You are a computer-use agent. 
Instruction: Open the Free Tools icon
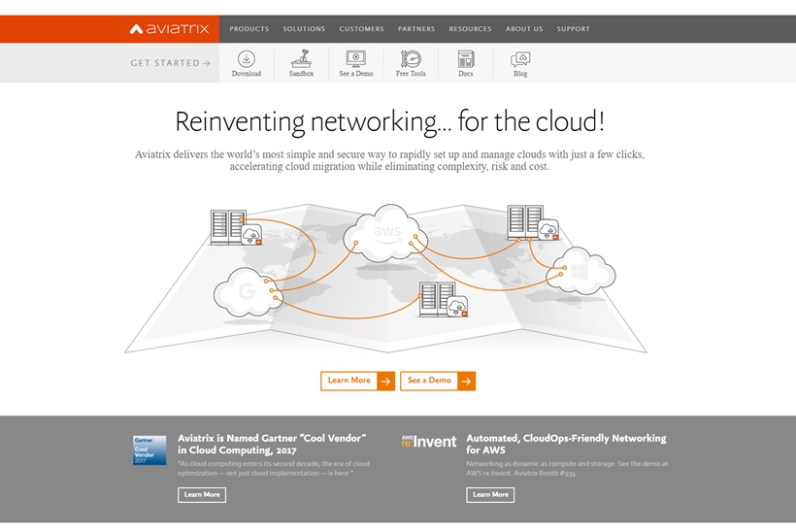click(x=411, y=59)
